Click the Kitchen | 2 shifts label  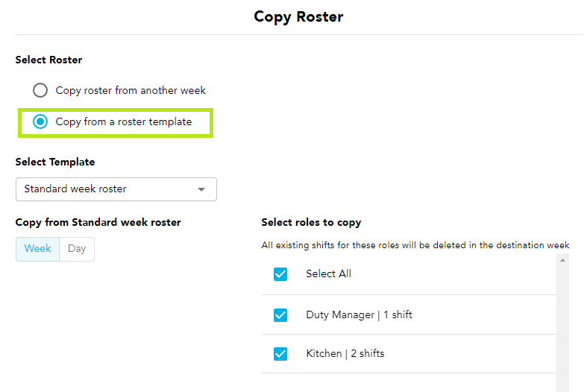pyautogui.click(x=345, y=354)
